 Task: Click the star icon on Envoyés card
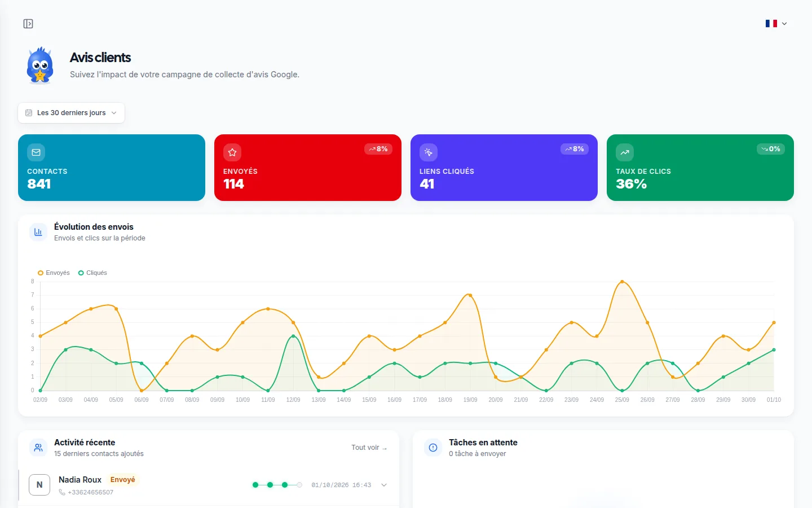(x=232, y=152)
